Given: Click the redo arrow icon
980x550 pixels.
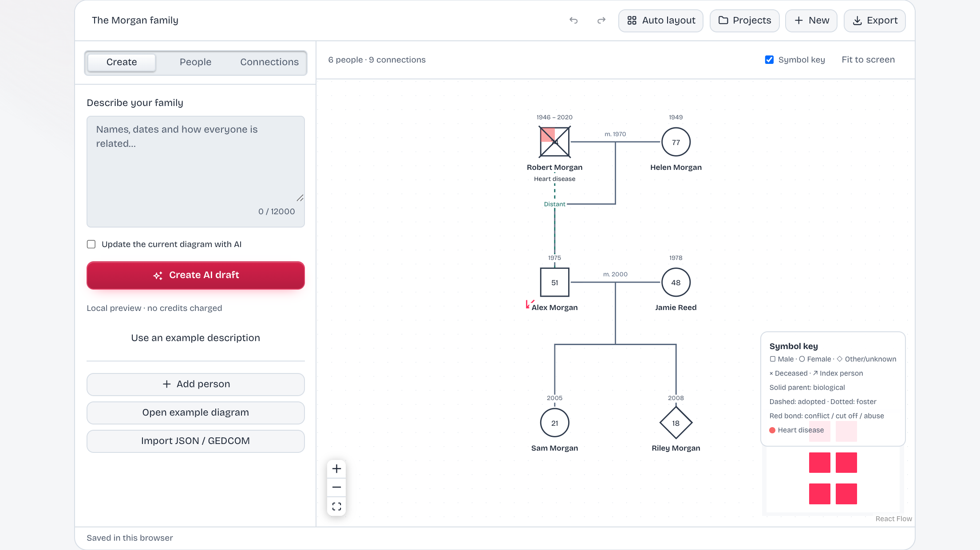Looking at the screenshot, I should 601,20.
